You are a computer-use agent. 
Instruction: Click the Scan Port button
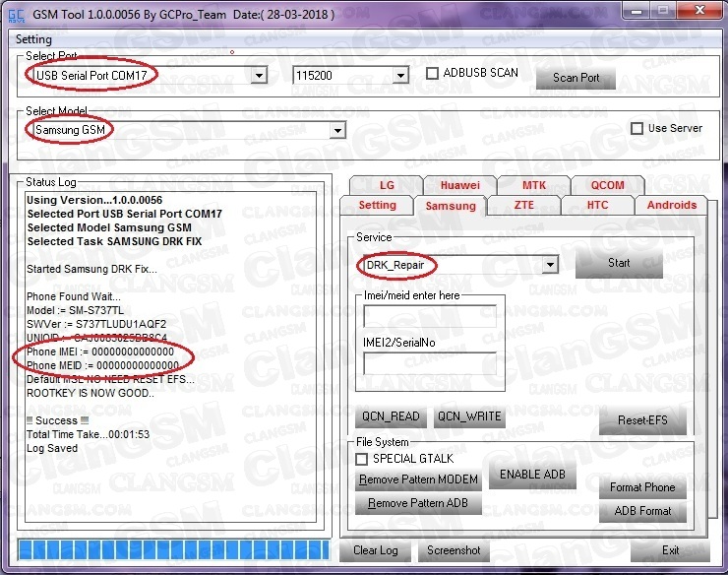[576, 78]
